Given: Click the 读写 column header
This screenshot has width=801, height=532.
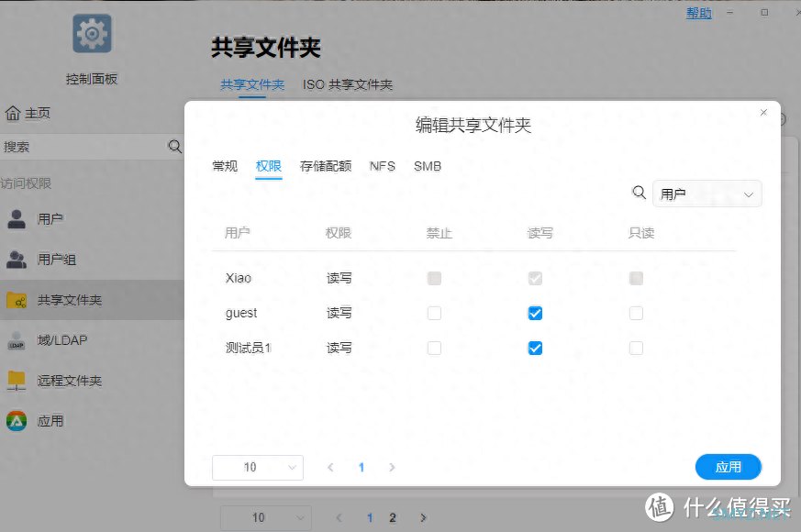Looking at the screenshot, I should [x=540, y=233].
